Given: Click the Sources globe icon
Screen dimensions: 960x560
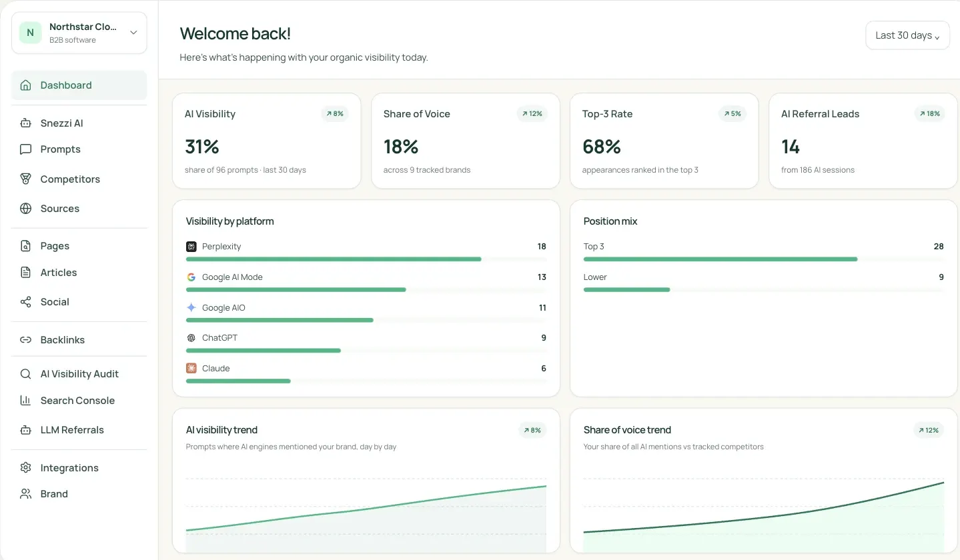Looking at the screenshot, I should (x=25, y=209).
